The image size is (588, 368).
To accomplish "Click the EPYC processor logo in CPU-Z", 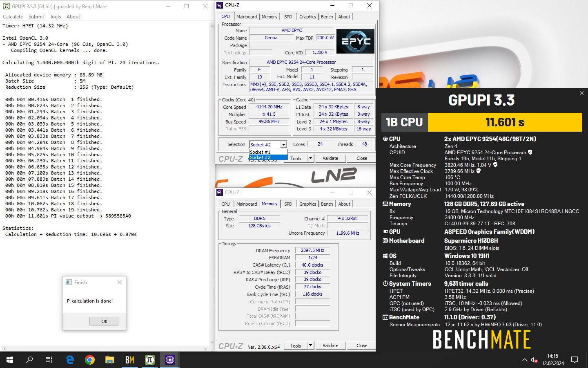I will tap(355, 41).
